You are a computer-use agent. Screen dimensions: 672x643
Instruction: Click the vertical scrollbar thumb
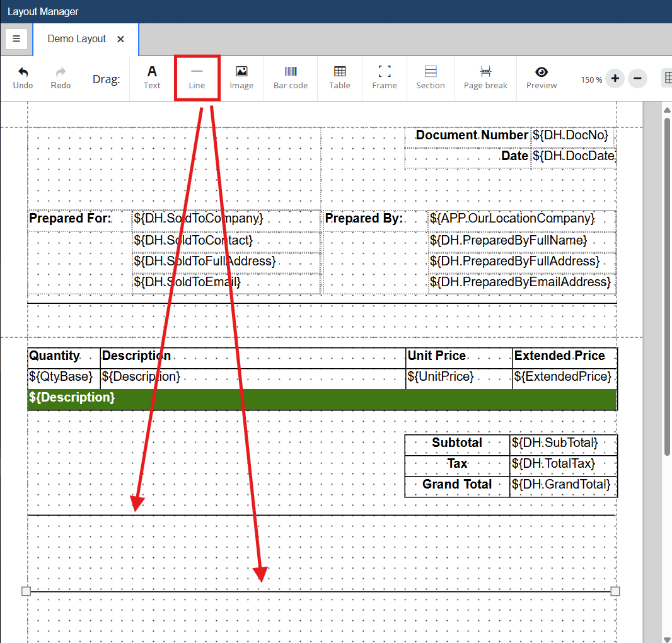click(x=667, y=284)
